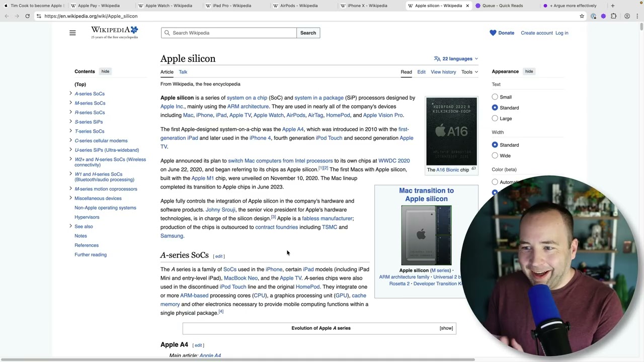
Task: Expand Miscellaneous devices chevron
Action: [70, 198]
